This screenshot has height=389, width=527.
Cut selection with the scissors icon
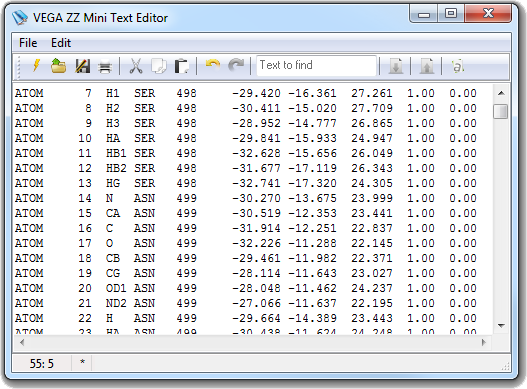(136, 66)
